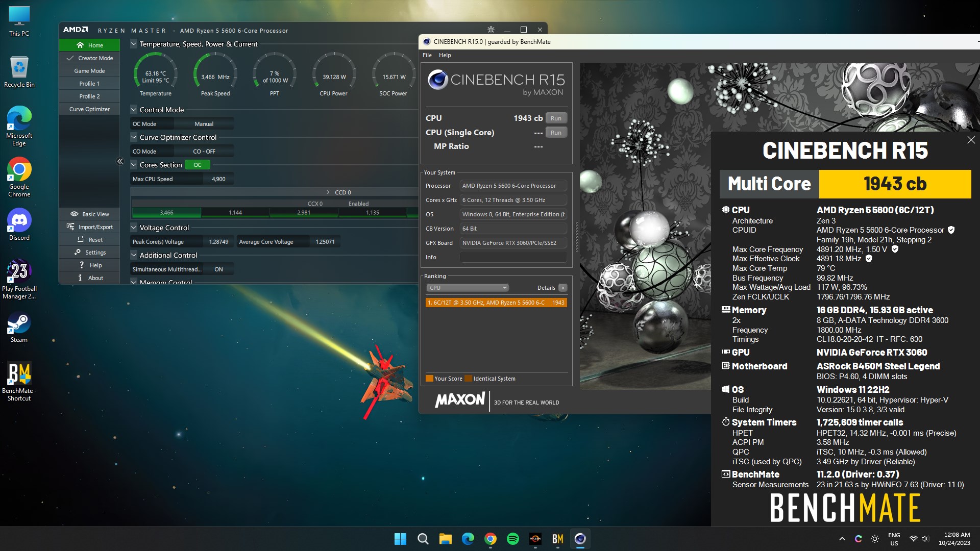980x551 pixels.
Task: Toggle Simultaneous Multithreading ON switch
Action: point(218,269)
